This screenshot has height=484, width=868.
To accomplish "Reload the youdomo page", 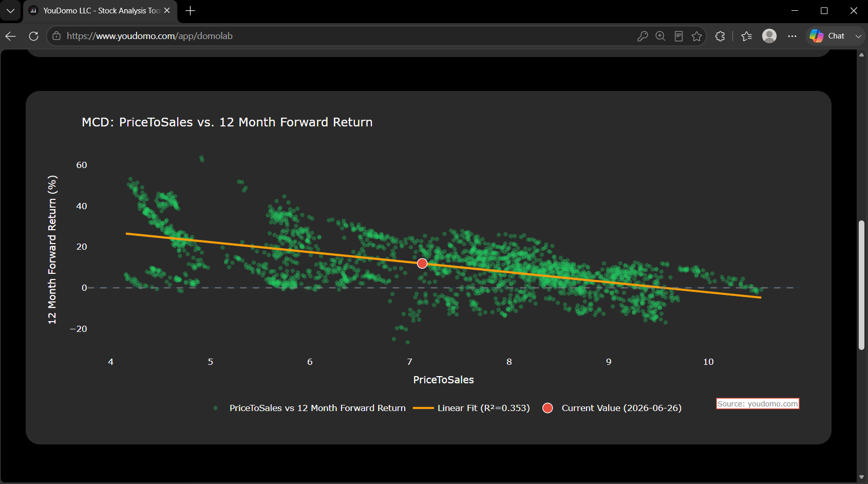I will (x=33, y=36).
